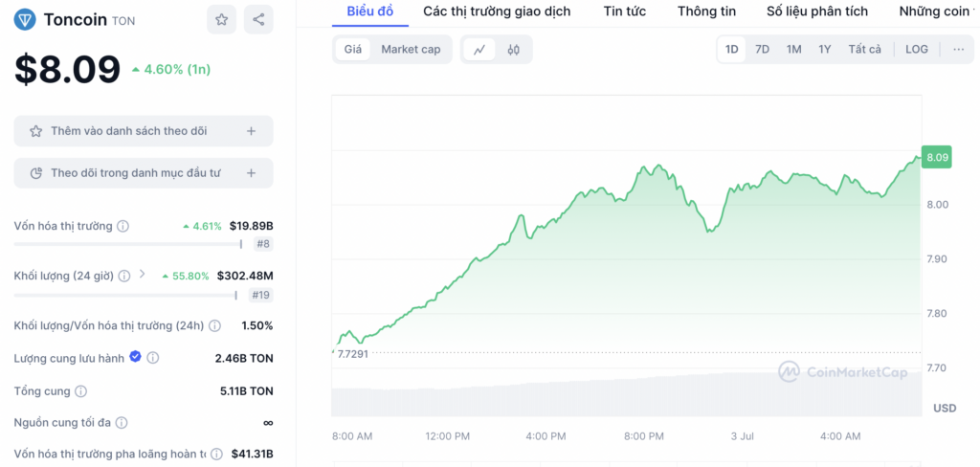Click info icon beside Vốn hóa thị trường
The image size is (980, 467).
[123, 226]
